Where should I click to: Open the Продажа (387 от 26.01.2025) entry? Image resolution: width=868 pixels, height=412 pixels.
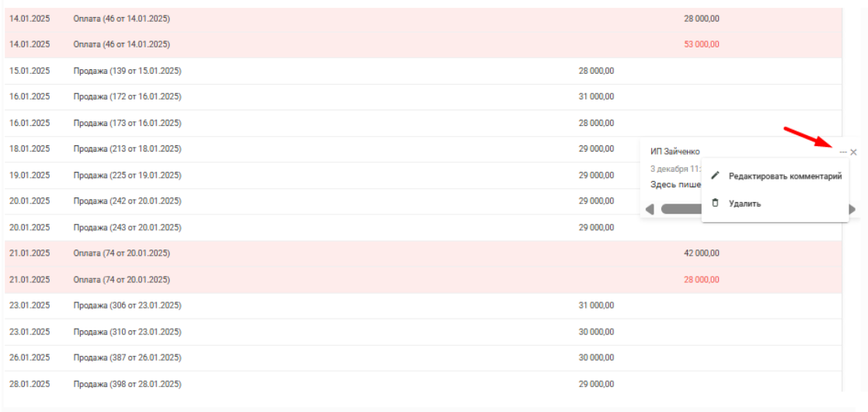(127, 358)
